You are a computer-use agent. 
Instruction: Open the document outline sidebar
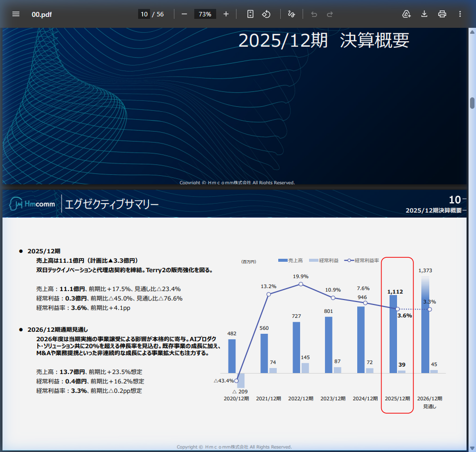click(x=16, y=14)
